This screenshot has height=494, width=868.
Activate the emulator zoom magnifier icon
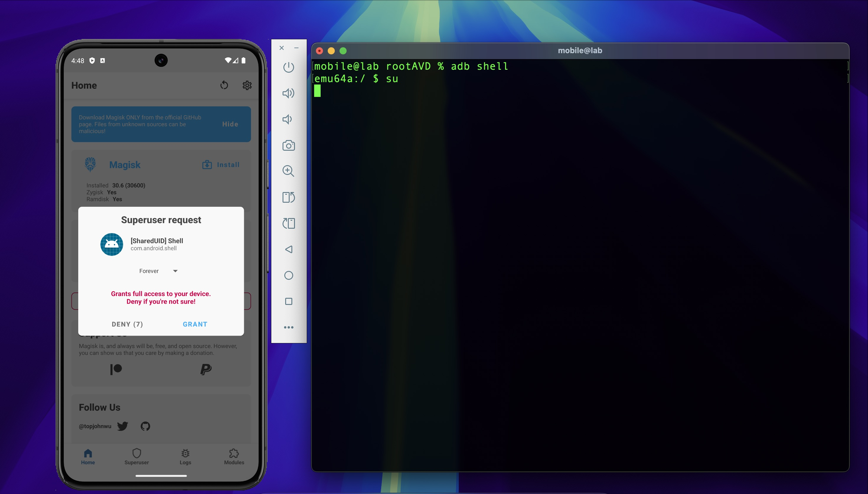288,171
